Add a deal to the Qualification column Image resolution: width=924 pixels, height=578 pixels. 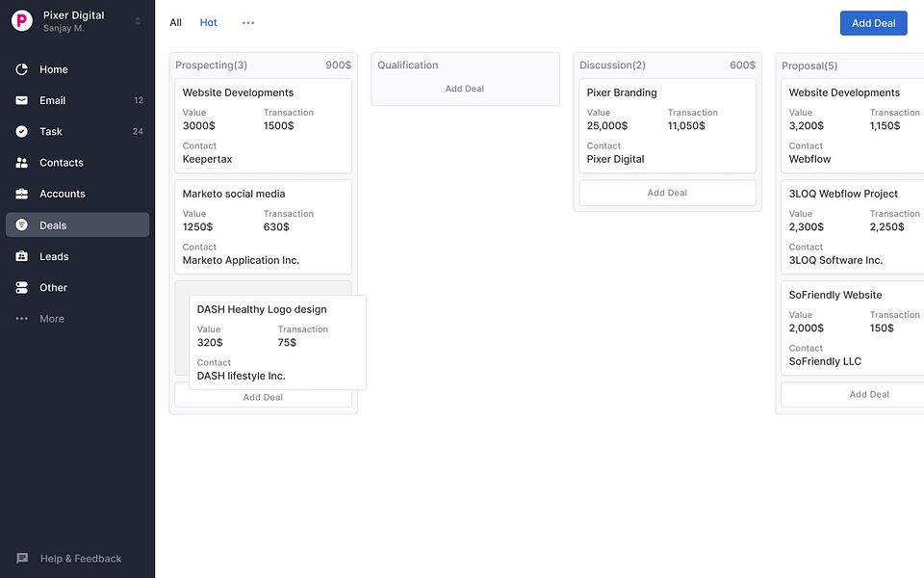[x=465, y=88]
